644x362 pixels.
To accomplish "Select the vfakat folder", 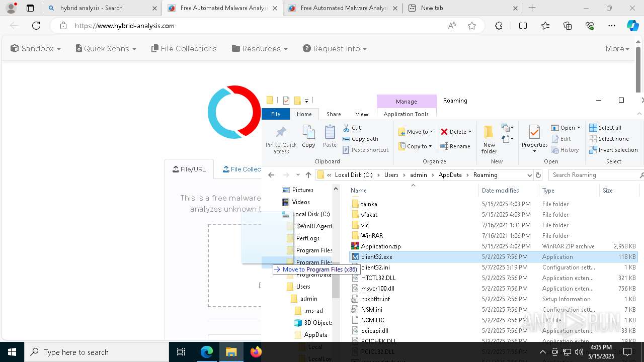I will tap(369, 215).
